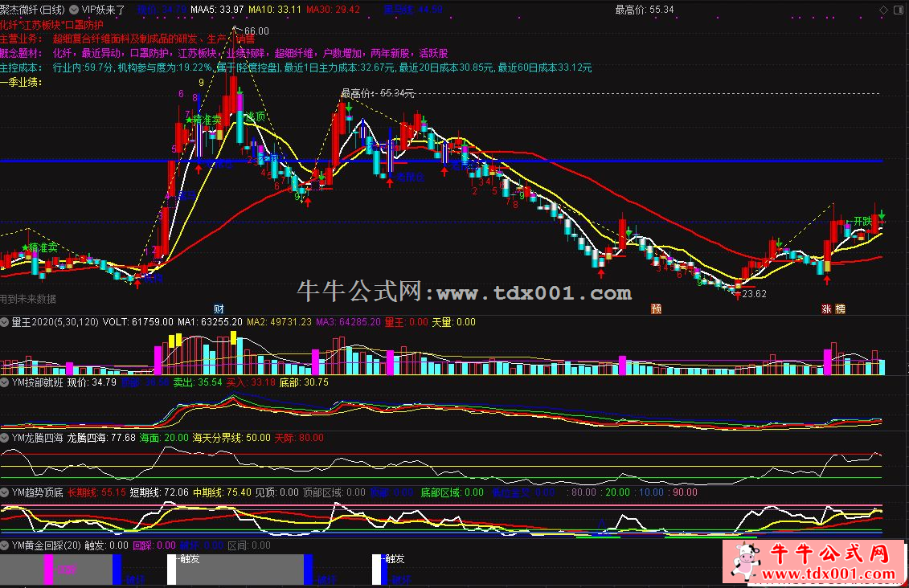Expand the YM龙腾四海 indicator options arrow
Viewport: 909px width, 588px height.
pyautogui.click(x=5, y=438)
